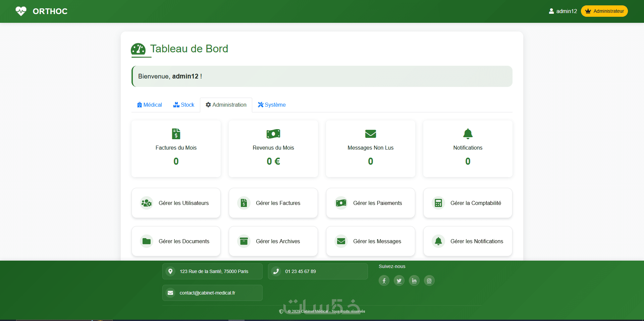Image resolution: width=644 pixels, height=321 pixels.
Task: Click the calculator icon in Gérer la Comptabilité
Action: point(438,203)
